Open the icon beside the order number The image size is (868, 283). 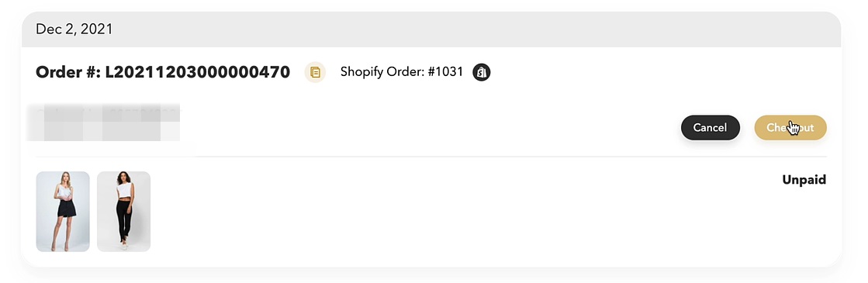(315, 72)
